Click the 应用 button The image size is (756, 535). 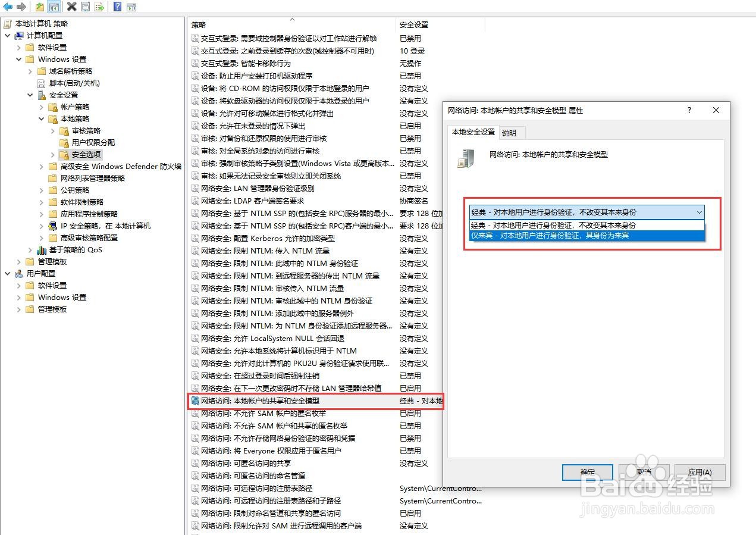699,472
